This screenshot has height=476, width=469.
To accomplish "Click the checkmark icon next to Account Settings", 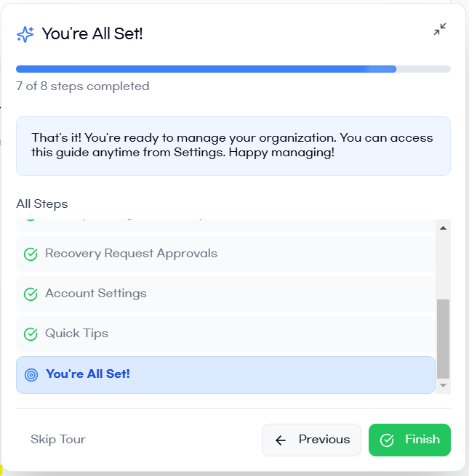I will pos(31,294).
